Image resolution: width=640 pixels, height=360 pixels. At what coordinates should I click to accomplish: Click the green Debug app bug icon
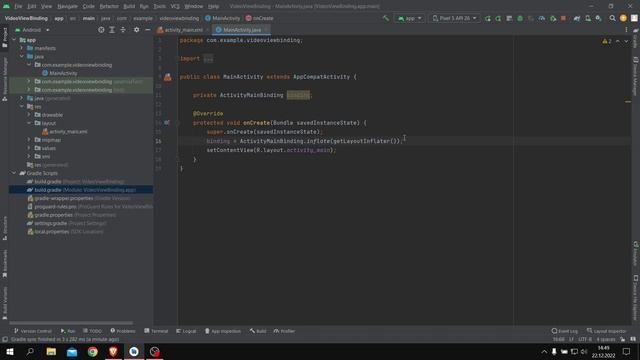520,18
